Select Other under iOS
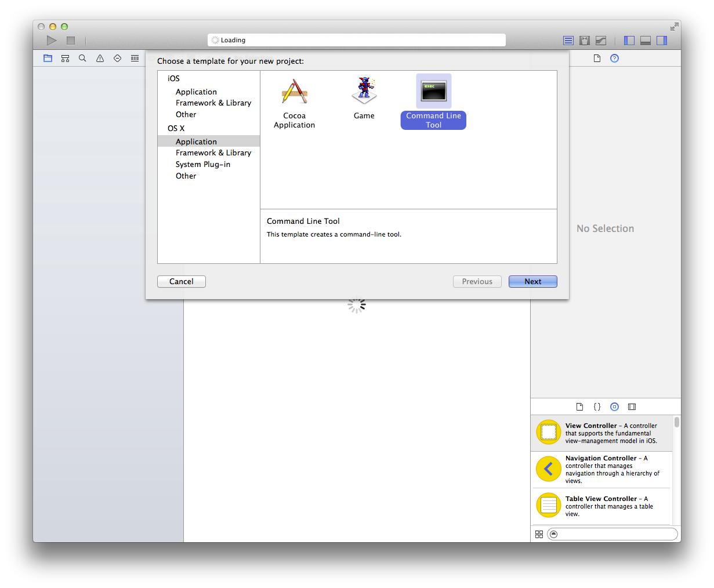The image size is (714, 588). [x=209, y=114]
